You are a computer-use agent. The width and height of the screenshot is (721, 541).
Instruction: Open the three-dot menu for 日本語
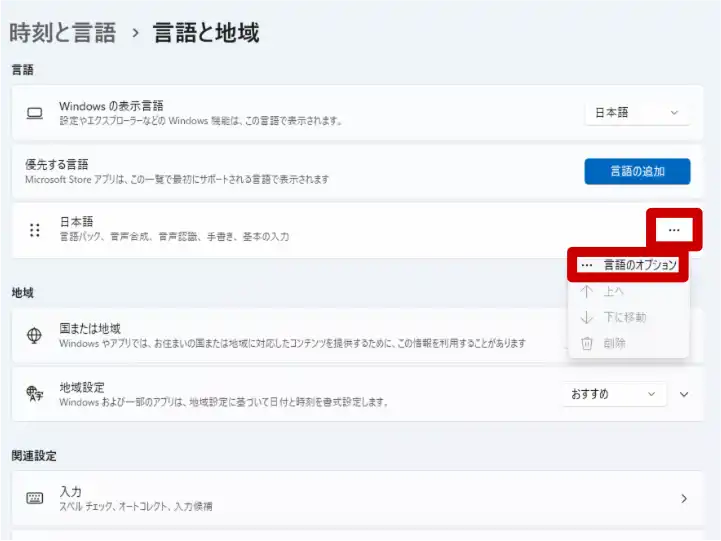pyautogui.click(x=674, y=230)
